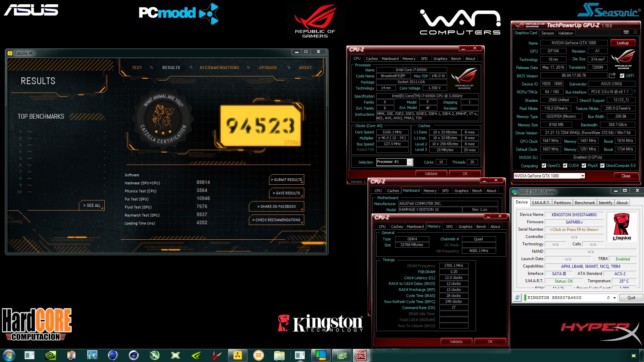Open the Benchmark tab in SSD-Z
Viewport: 644px width, 362px height.
(x=585, y=203)
